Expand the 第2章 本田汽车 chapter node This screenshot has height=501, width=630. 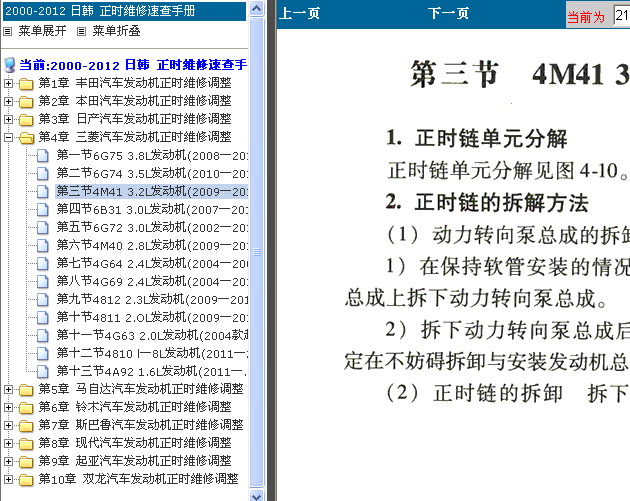8,102
